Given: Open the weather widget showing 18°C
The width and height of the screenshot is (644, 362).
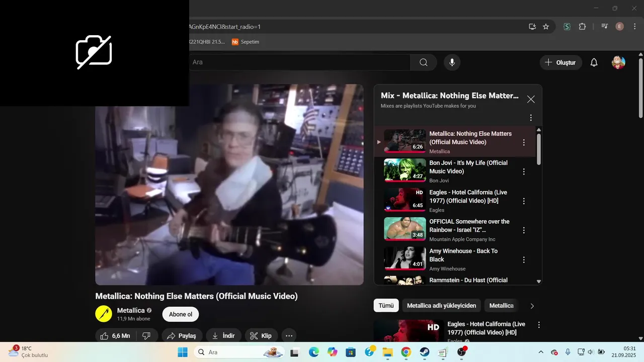Looking at the screenshot, I should pyautogui.click(x=28, y=351).
